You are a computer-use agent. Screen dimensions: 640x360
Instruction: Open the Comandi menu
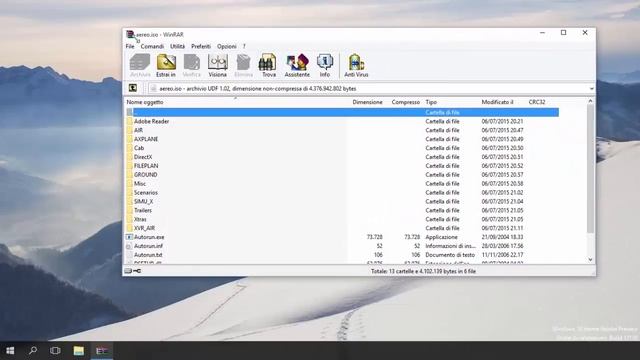pos(152,47)
